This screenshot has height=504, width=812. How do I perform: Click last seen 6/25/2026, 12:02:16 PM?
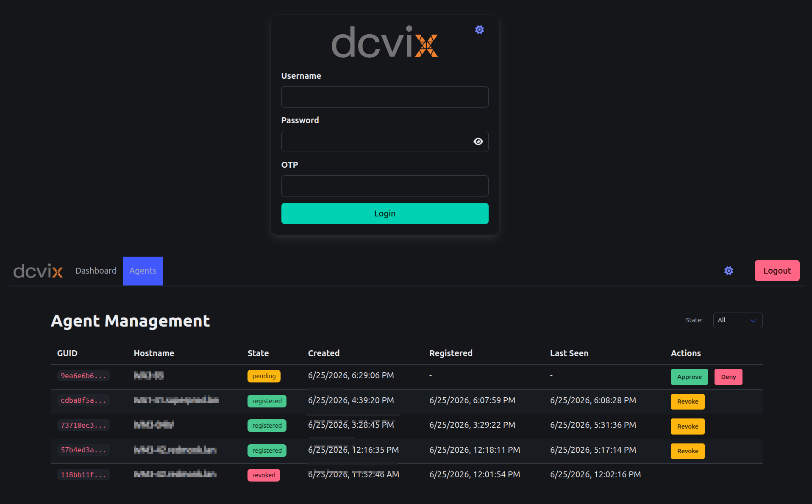(x=595, y=475)
